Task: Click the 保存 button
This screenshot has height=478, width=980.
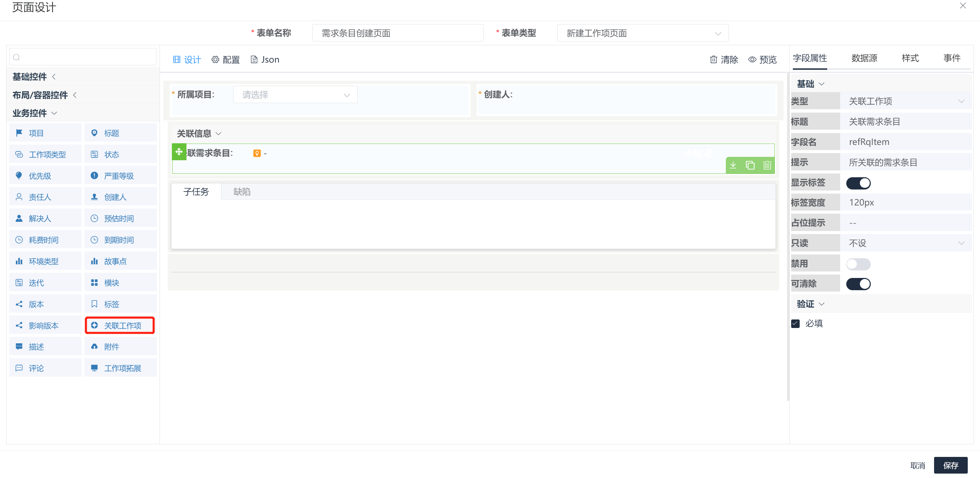Action: click(950, 465)
